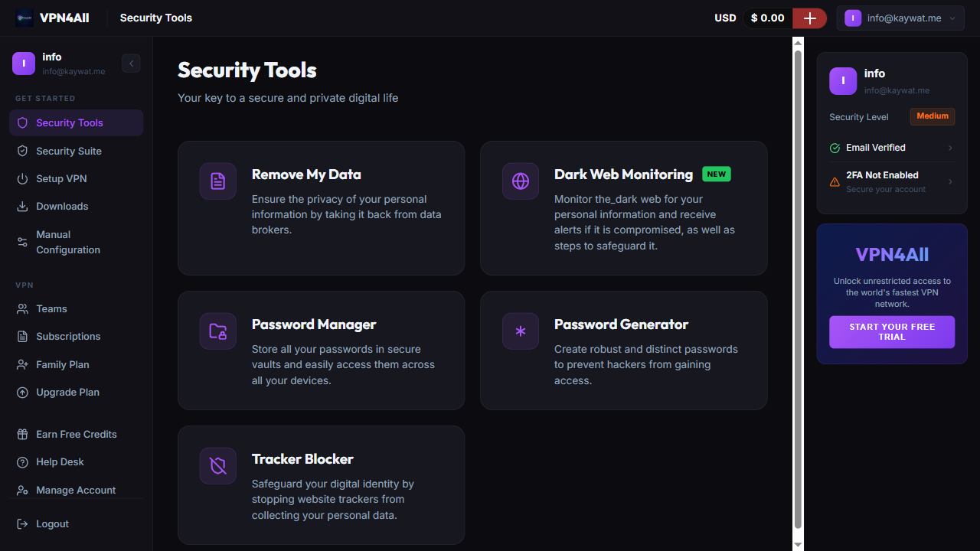Click the $ 0.00 balance display
980x551 pixels.
click(x=767, y=18)
